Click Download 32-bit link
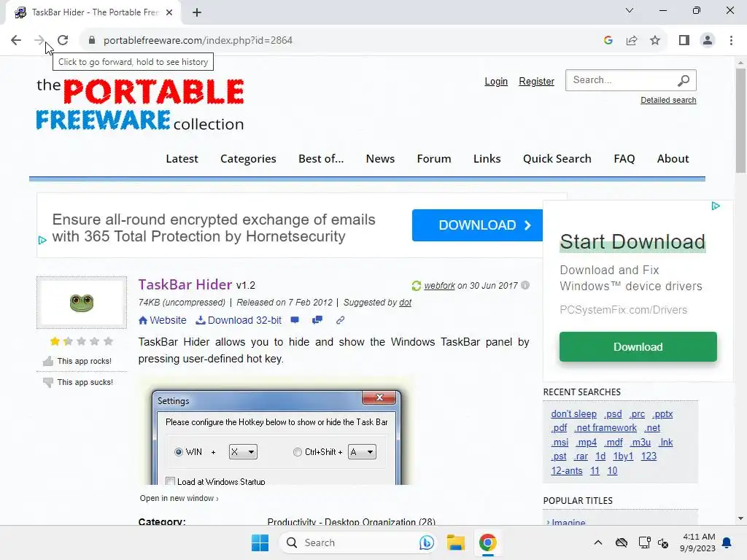 point(239,320)
